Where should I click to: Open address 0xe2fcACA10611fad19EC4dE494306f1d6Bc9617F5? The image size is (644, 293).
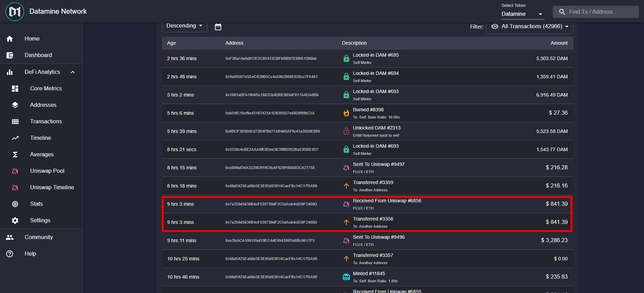coord(270,241)
